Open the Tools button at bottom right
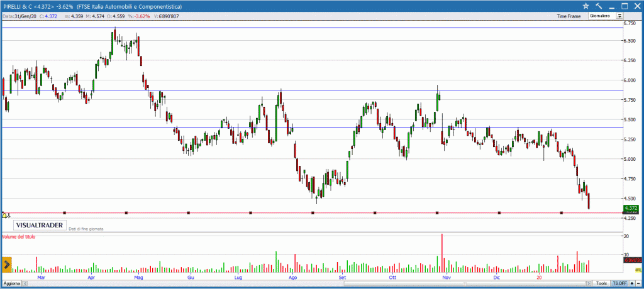The height and width of the screenshot is (289, 644). click(x=602, y=283)
